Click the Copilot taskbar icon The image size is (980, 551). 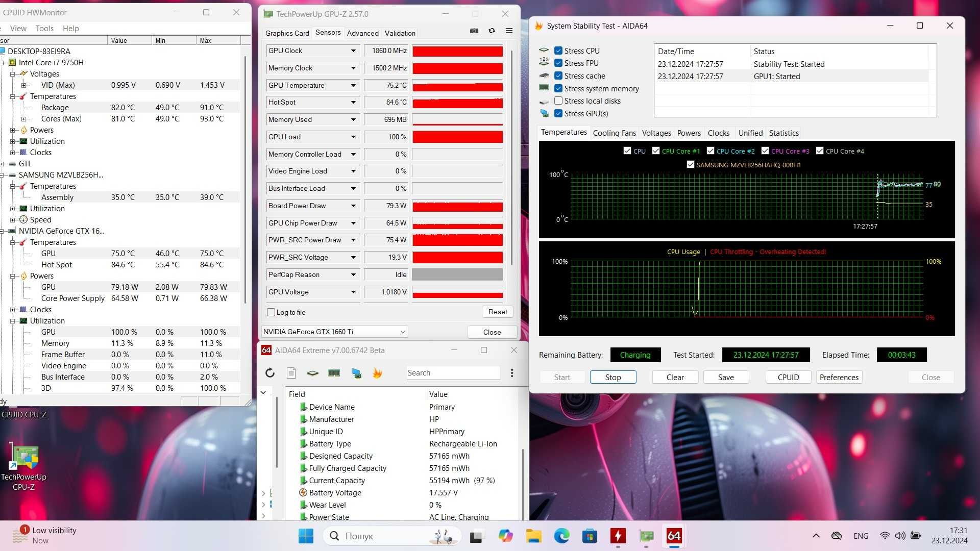point(505,536)
